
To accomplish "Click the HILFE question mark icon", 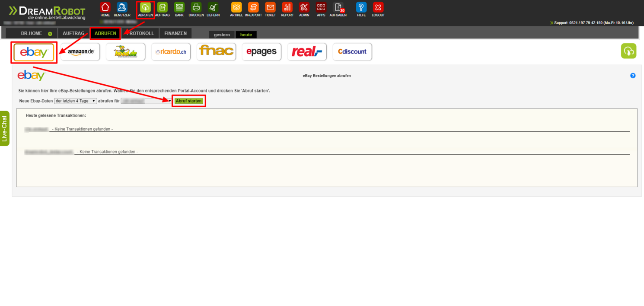I will pos(361,7).
